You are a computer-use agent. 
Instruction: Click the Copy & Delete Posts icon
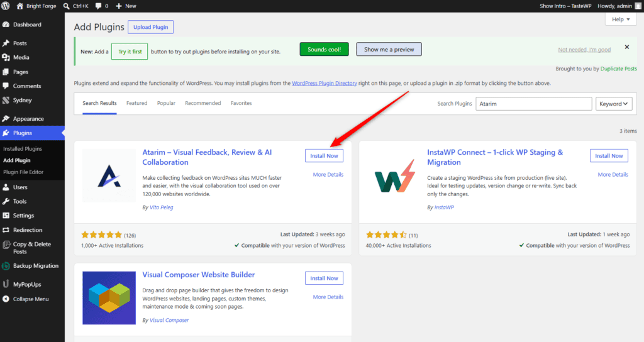[6, 245]
